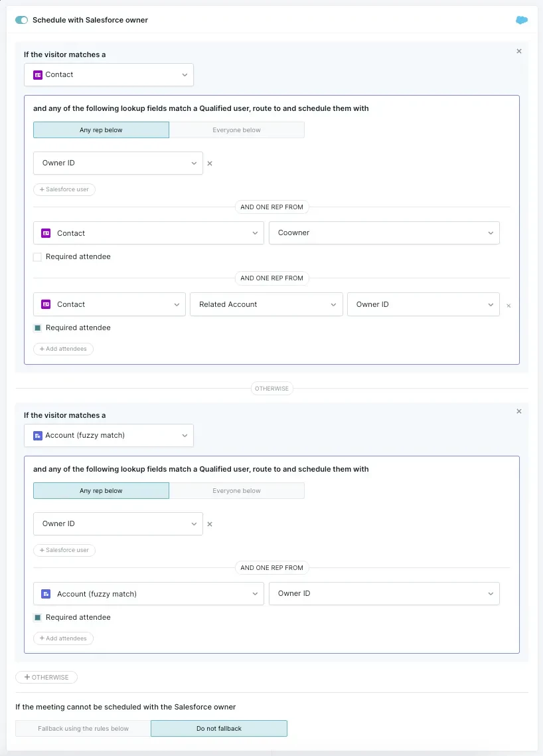Select Everyone below in Contact rule
The width and height of the screenshot is (543, 756).
point(236,130)
